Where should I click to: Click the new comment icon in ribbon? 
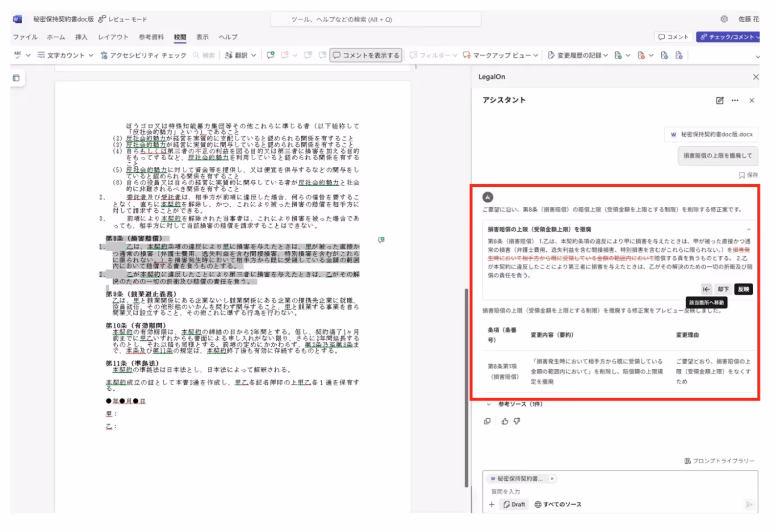click(x=271, y=55)
